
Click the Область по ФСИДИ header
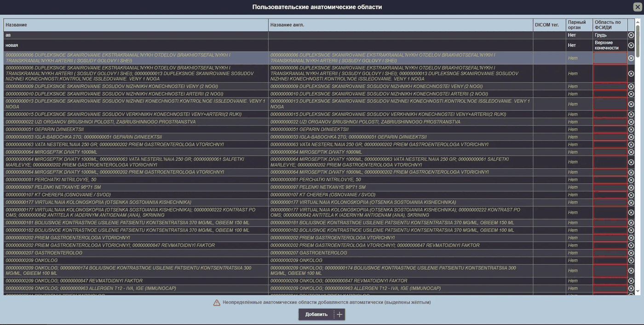tap(610, 25)
